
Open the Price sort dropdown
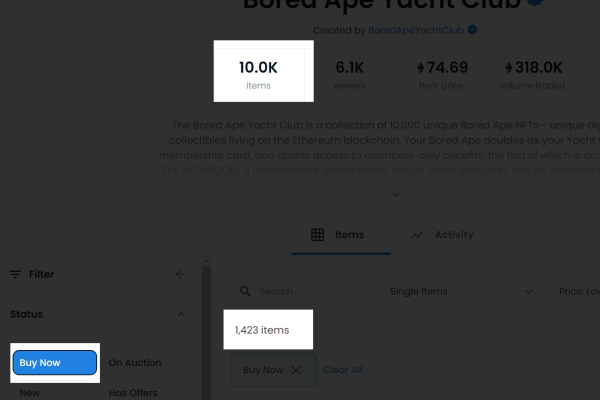[576, 291]
